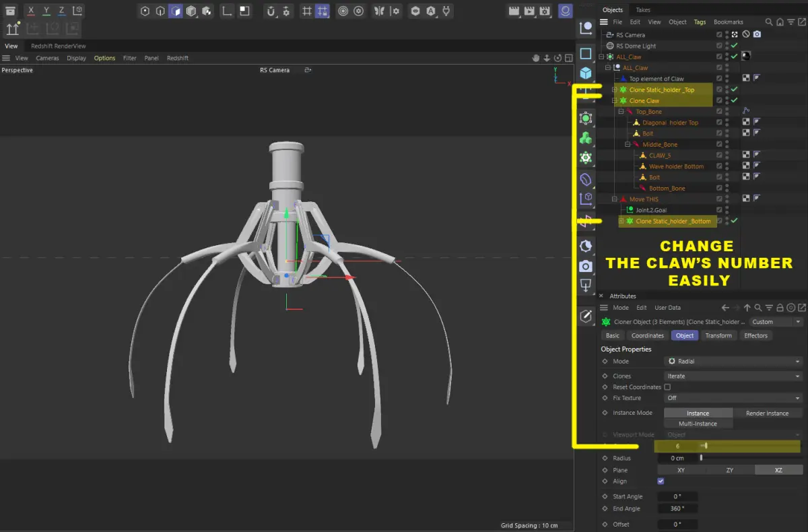The height and width of the screenshot is (532, 808).
Task: Click the rectangle spline tool icon
Action: point(586,53)
